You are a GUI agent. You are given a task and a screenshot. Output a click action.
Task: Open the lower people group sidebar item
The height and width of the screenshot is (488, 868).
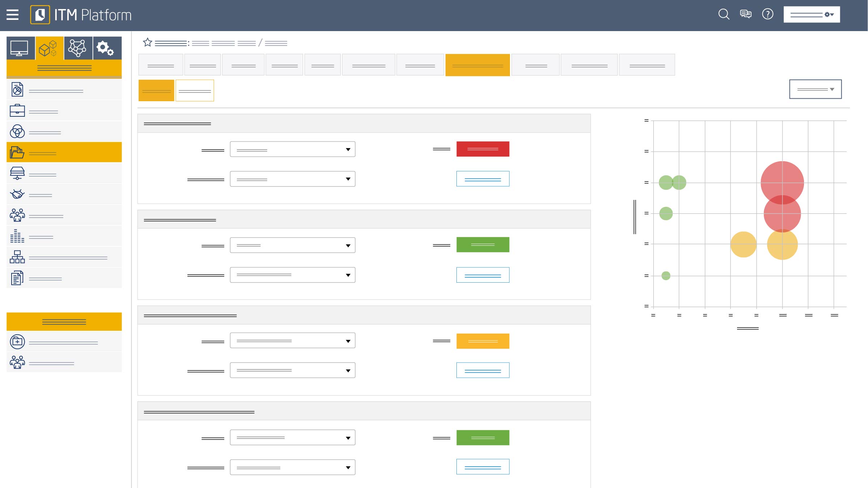[x=64, y=362]
